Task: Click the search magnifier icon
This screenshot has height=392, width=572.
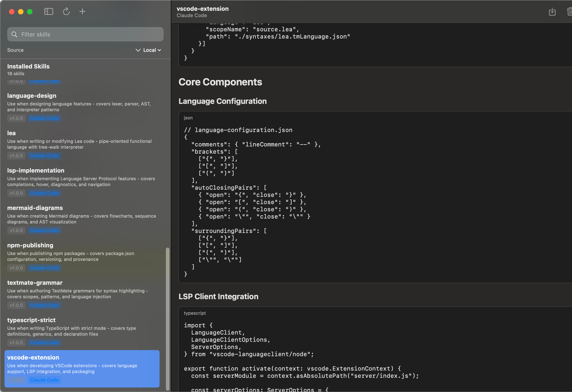Action: coord(14,34)
